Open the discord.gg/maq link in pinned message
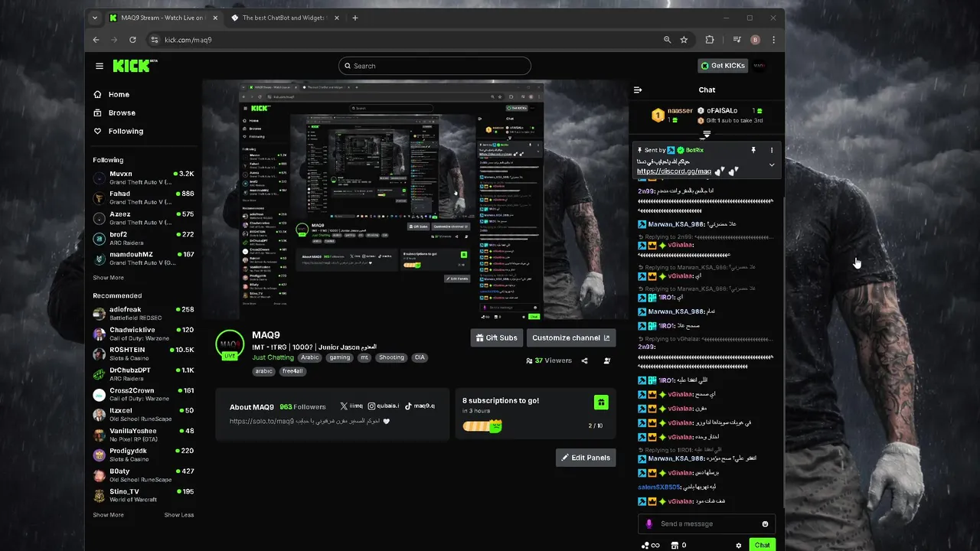Viewport: 980px width, 551px height. tap(674, 171)
